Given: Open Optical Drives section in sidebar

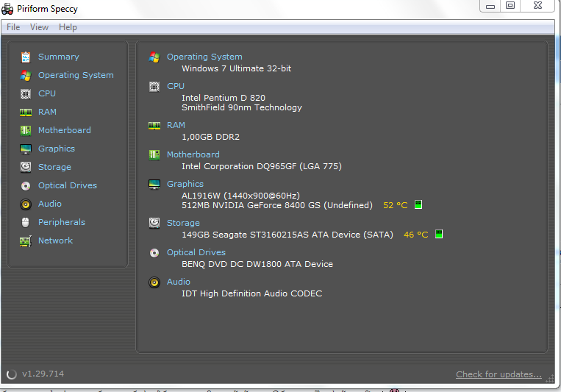Looking at the screenshot, I should coord(68,185).
